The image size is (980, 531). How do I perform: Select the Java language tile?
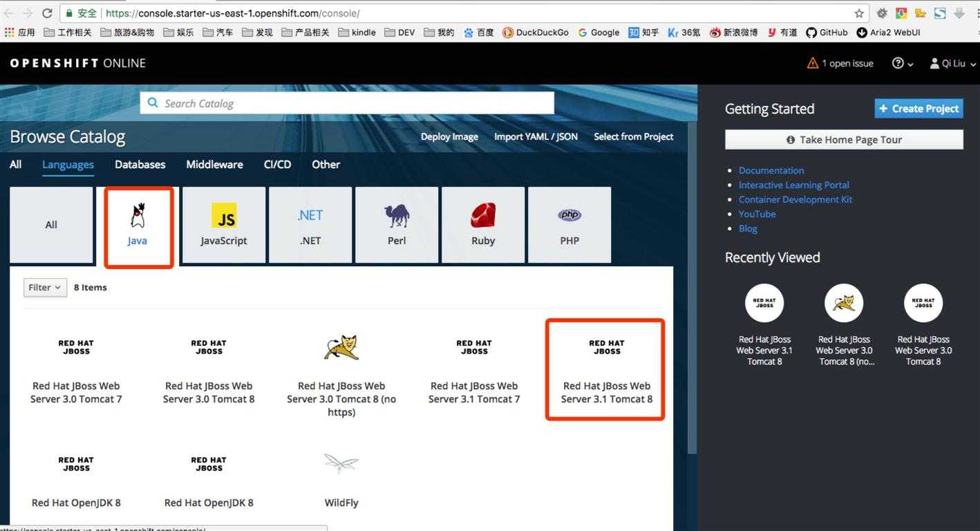pos(138,225)
